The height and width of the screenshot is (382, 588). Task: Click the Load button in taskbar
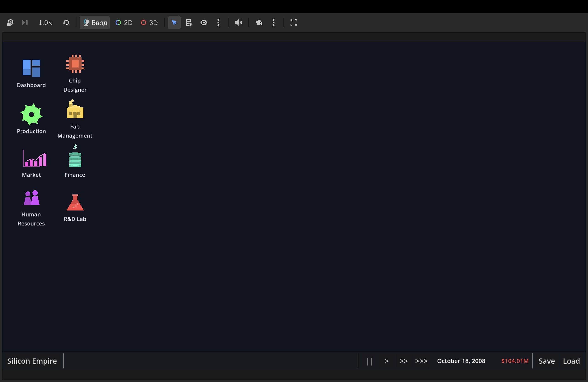(571, 361)
